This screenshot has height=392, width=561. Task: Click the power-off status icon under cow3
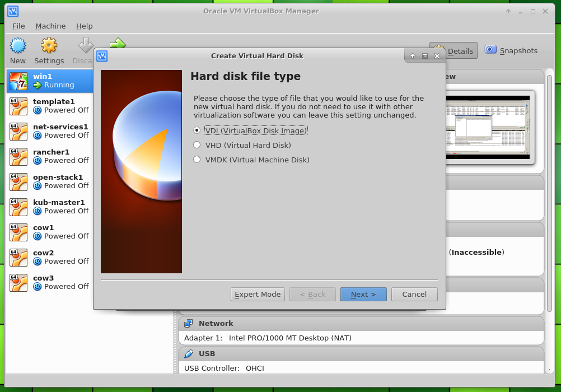[37, 287]
